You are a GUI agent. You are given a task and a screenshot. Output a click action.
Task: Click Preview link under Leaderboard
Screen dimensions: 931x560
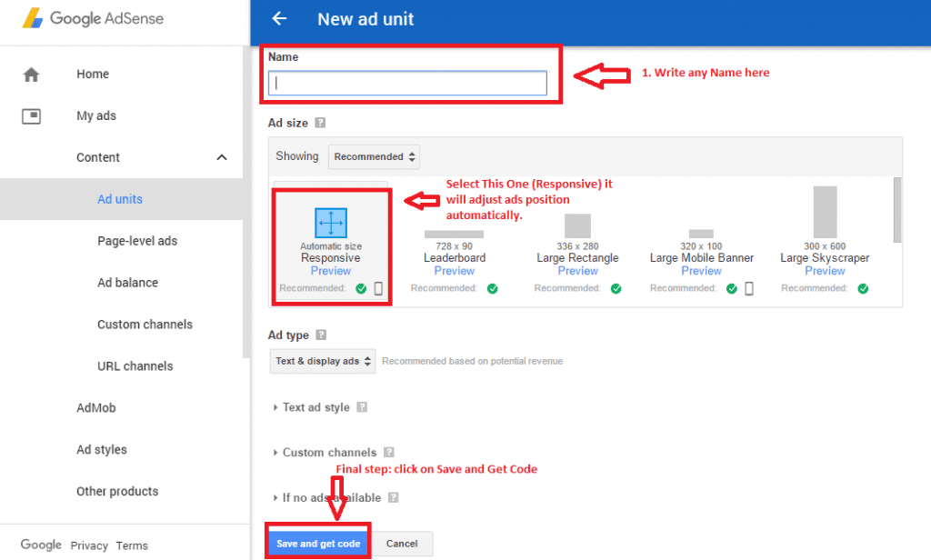[455, 271]
